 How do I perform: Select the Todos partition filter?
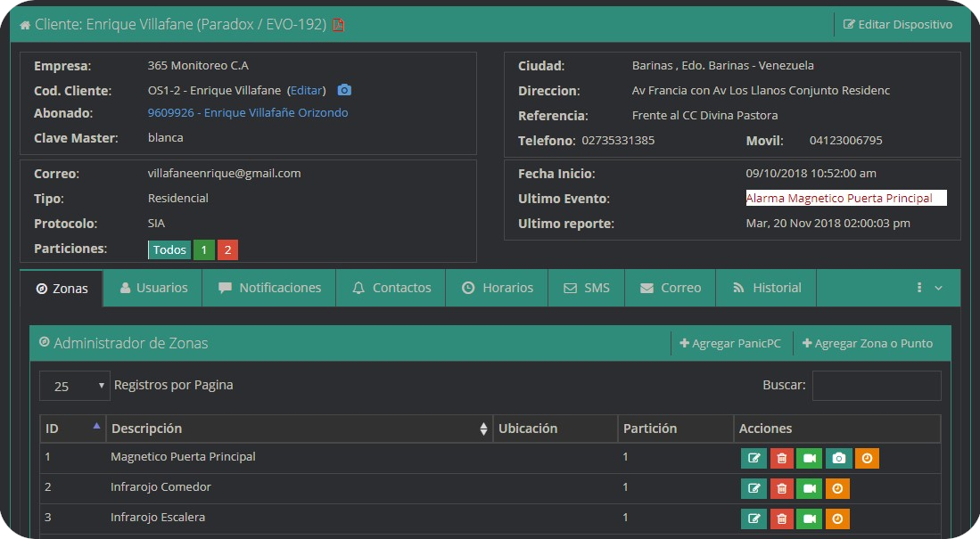pos(169,250)
